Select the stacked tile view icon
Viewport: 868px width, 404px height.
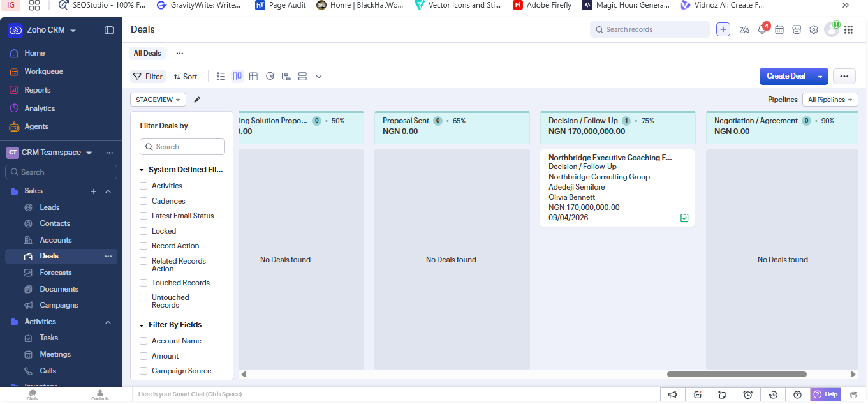click(x=303, y=77)
